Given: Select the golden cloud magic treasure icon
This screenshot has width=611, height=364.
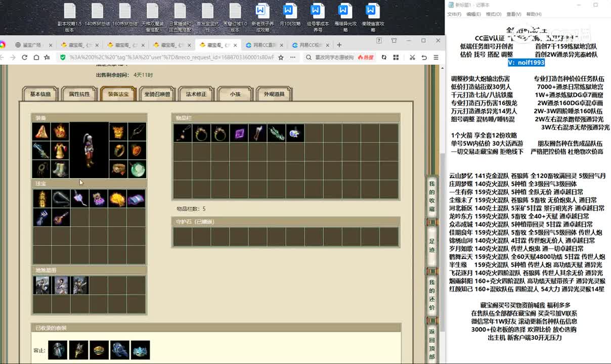Looking at the screenshot, I should click(x=117, y=199).
